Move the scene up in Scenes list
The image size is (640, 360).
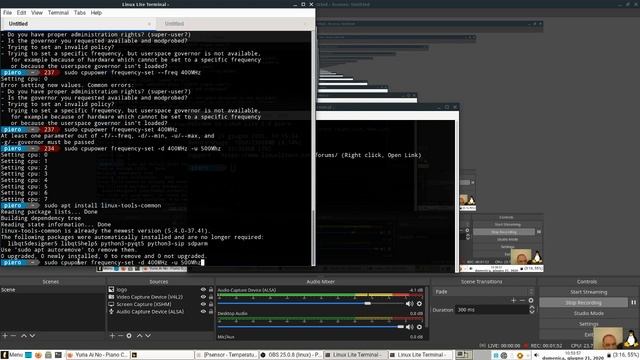(x=24, y=336)
